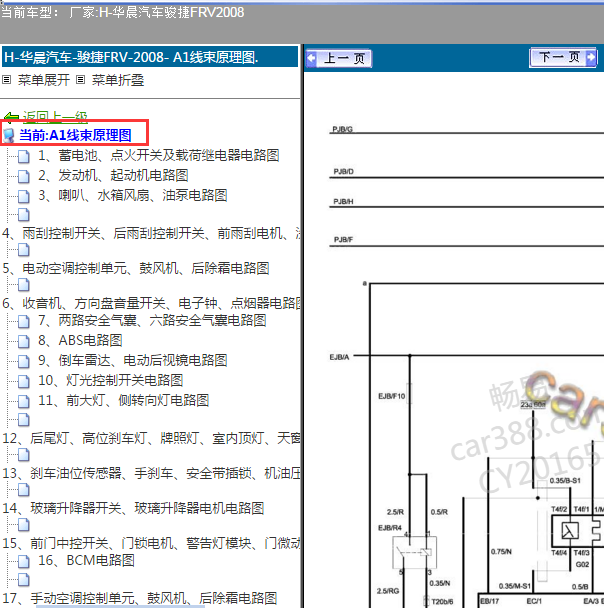Open 12、后尾灯、高位刹车灯 entry
This screenshot has width=604, height=608.
point(151,438)
